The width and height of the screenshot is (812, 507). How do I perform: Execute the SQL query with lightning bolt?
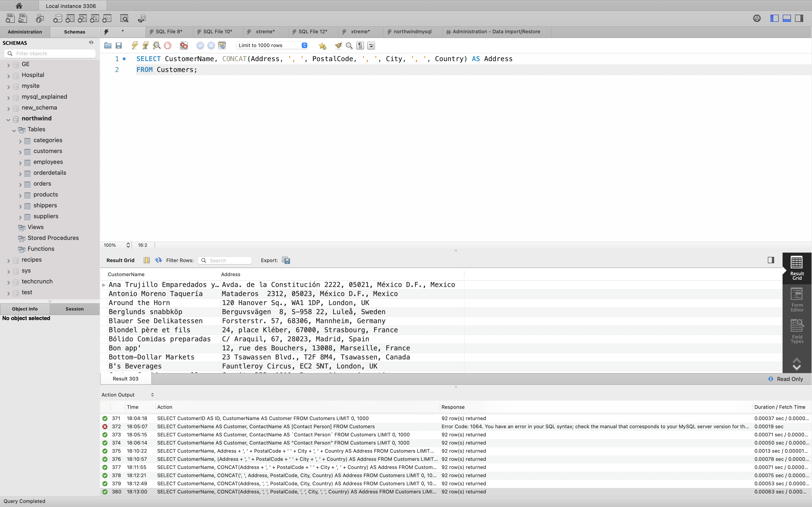pyautogui.click(x=135, y=45)
